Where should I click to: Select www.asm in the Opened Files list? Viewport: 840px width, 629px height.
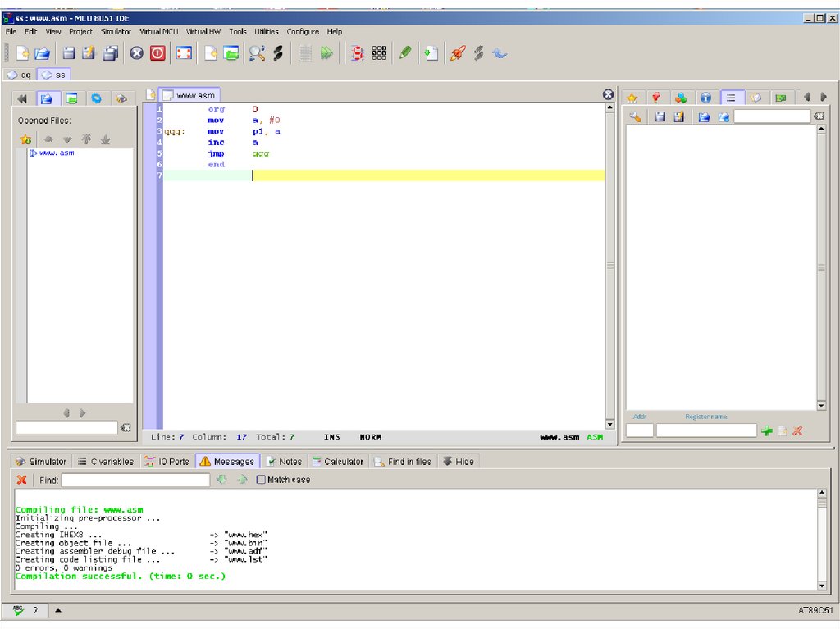click(x=56, y=153)
